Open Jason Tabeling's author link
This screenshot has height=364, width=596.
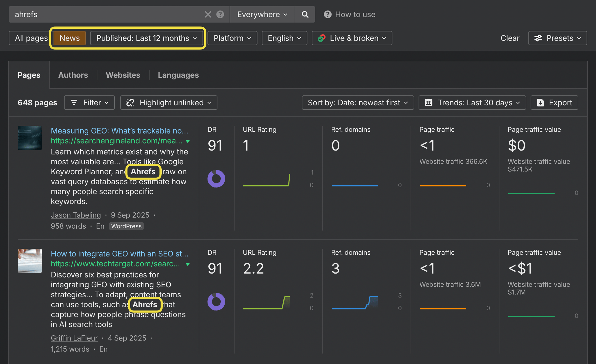pyautogui.click(x=76, y=215)
